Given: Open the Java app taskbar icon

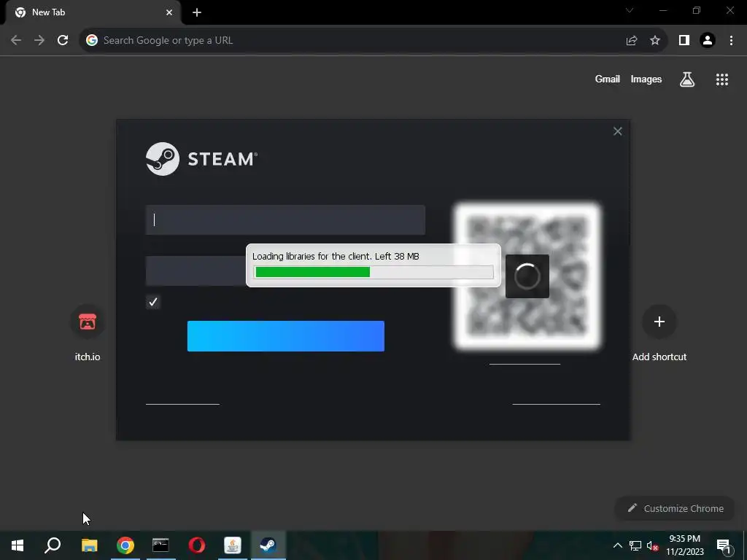Looking at the screenshot, I should [x=233, y=545].
